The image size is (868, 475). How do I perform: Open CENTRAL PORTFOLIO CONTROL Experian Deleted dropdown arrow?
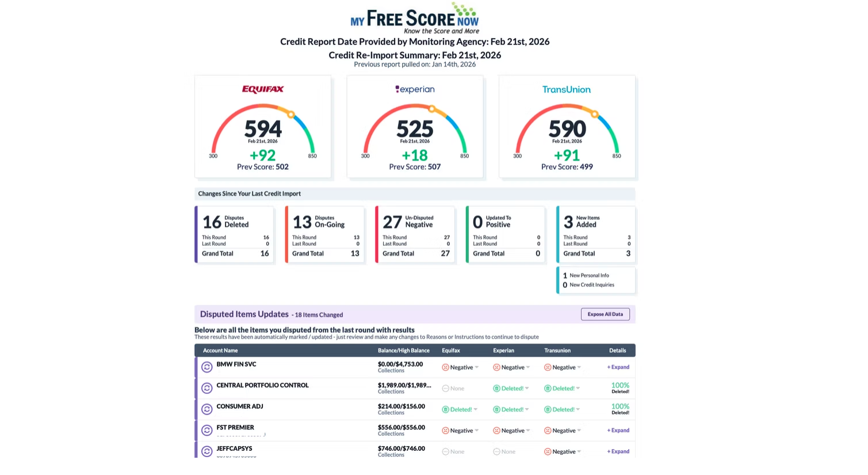pos(527,389)
